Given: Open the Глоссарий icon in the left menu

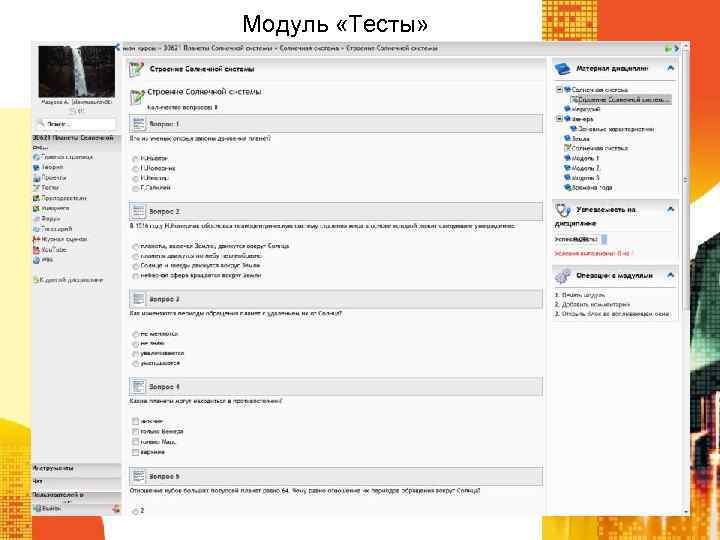Looking at the screenshot, I should [x=36, y=229].
